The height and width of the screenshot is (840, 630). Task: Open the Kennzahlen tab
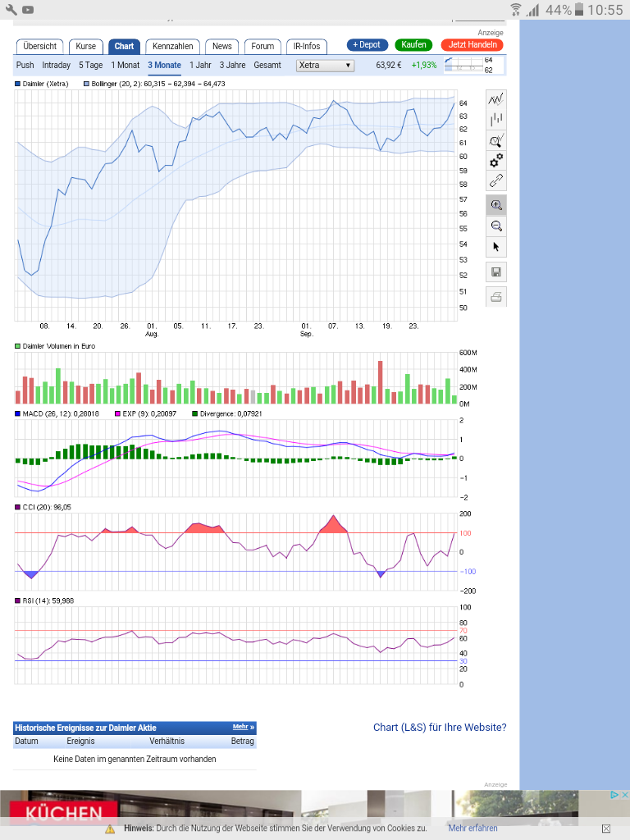172,47
